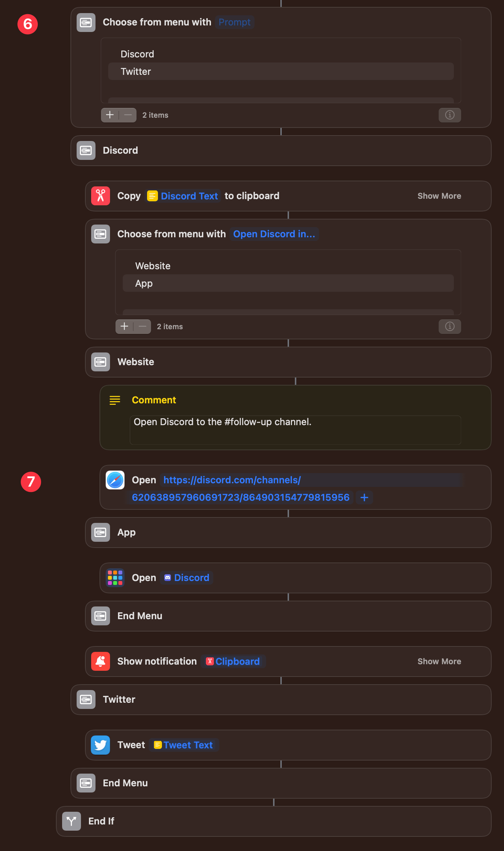Click the Clipboard variable in Show notification
The image size is (504, 851).
click(233, 661)
